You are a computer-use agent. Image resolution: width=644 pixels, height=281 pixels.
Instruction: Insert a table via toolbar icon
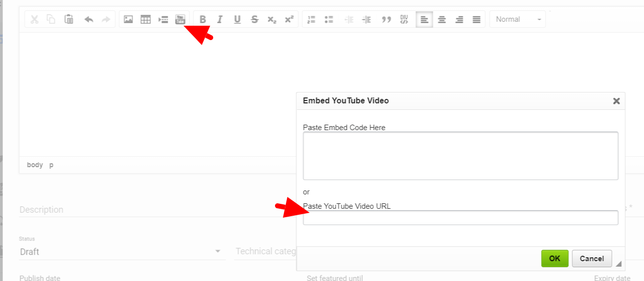pos(145,19)
